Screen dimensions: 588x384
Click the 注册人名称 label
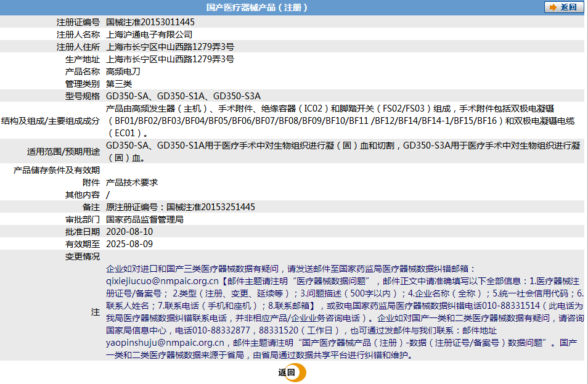(x=78, y=35)
